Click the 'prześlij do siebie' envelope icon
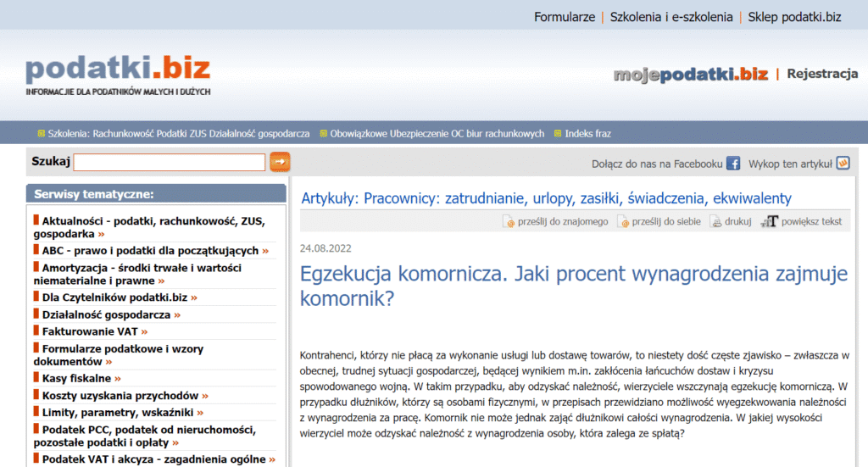The height and width of the screenshot is (467, 868). [x=623, y=222]
